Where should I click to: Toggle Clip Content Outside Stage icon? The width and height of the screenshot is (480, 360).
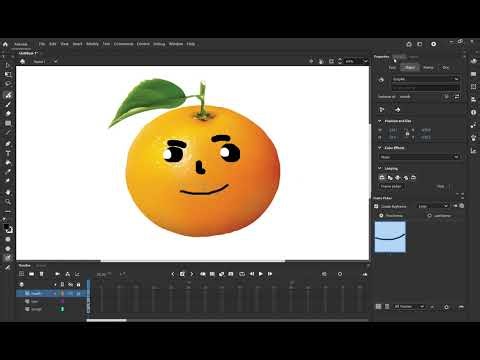(x=331, y=61)
